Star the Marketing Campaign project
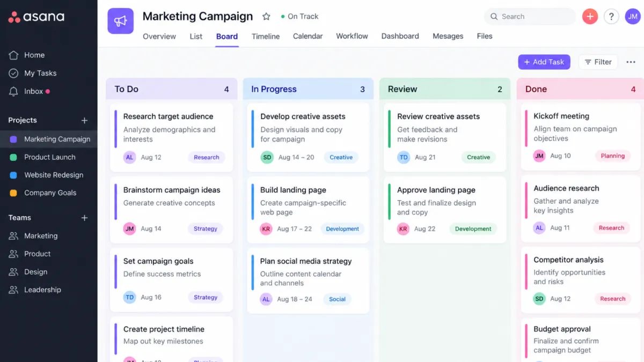Image resolution: width=644 pixels, height=362 pixels. pos(266,17)
